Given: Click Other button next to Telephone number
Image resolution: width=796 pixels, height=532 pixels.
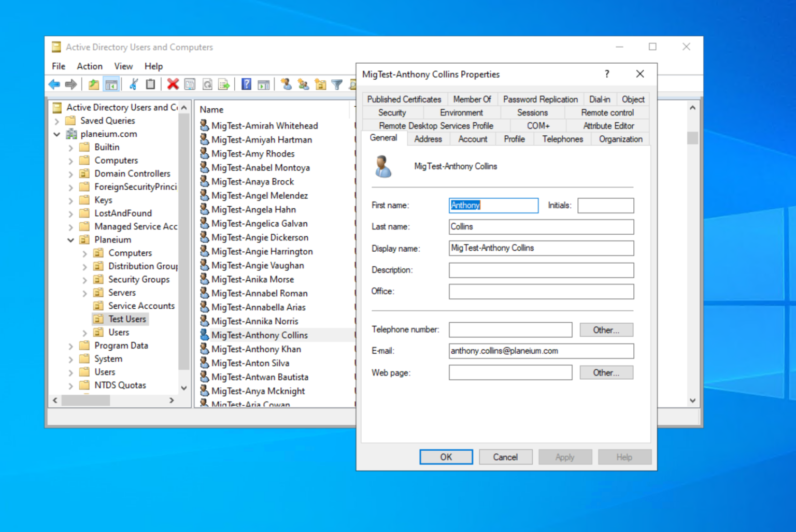Looking at the screenshot, I should (606, 330).
